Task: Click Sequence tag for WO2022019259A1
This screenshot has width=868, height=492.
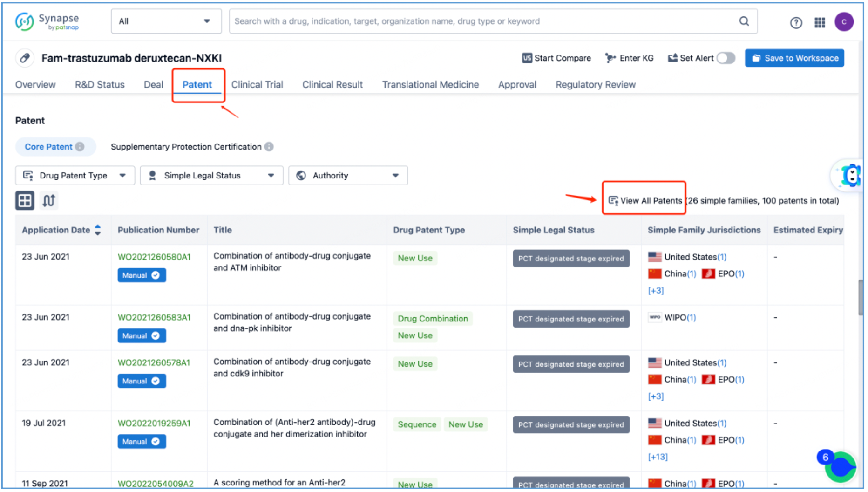Action: coord(417,425)
